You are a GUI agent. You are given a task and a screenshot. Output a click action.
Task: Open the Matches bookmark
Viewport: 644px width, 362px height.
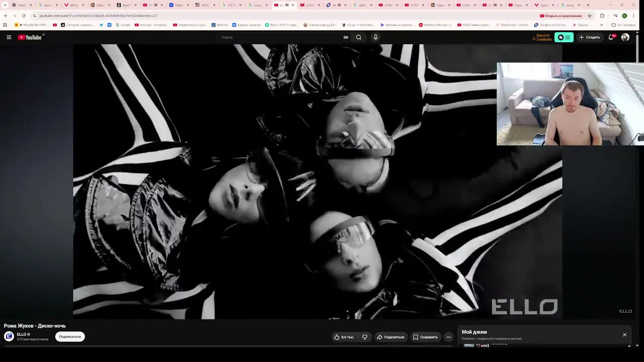219,25
